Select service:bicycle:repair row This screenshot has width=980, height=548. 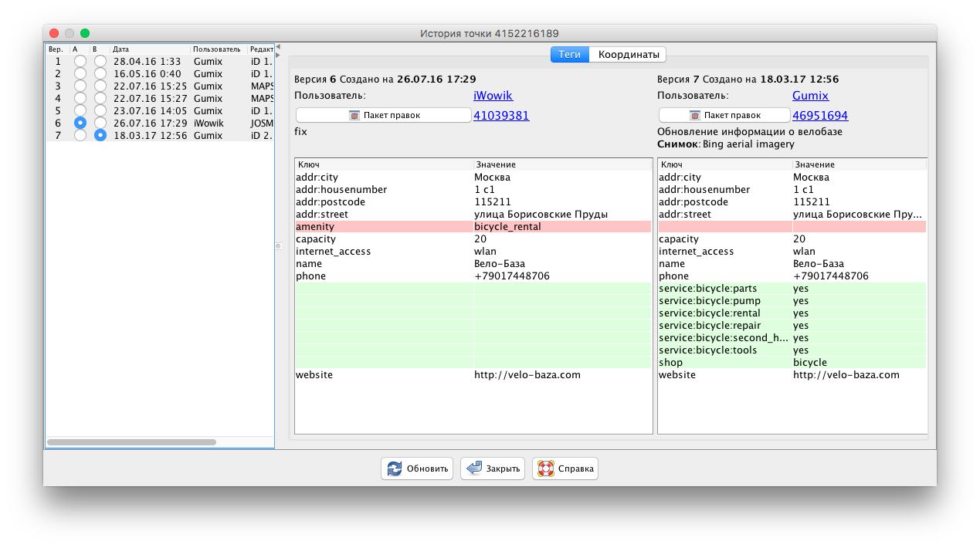pos(792,326)
